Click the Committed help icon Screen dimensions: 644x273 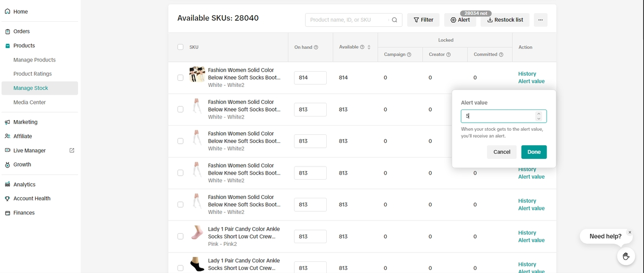click(501, 54)
